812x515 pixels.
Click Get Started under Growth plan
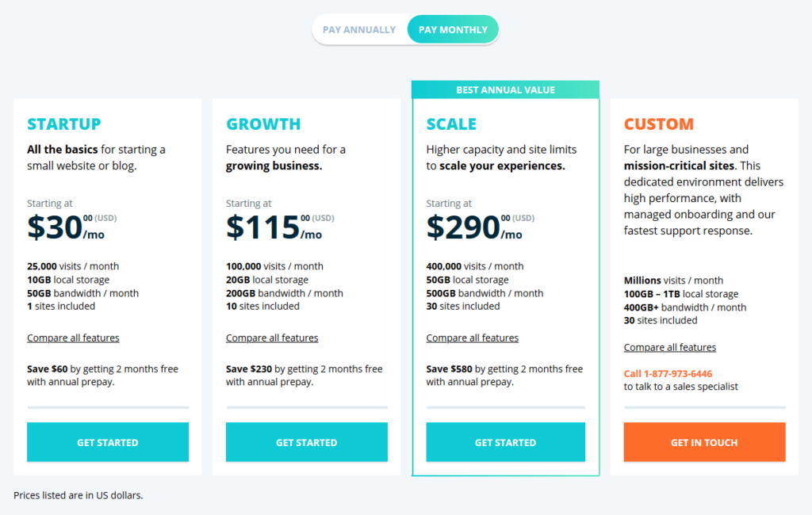(x=307, y=442)
